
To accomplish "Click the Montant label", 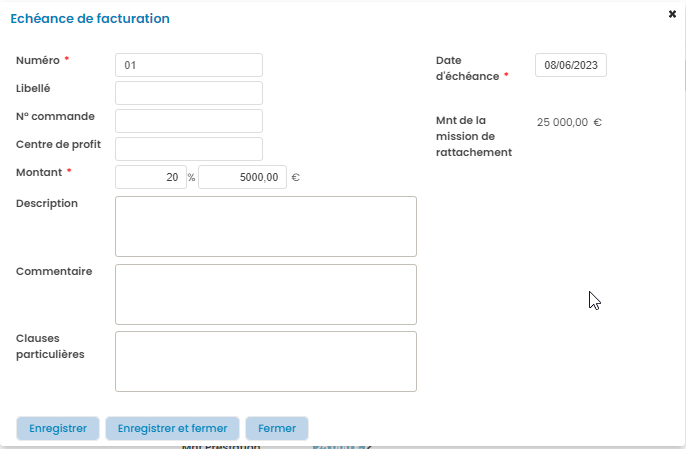I will pyautogui.click(x=38, y=172).
